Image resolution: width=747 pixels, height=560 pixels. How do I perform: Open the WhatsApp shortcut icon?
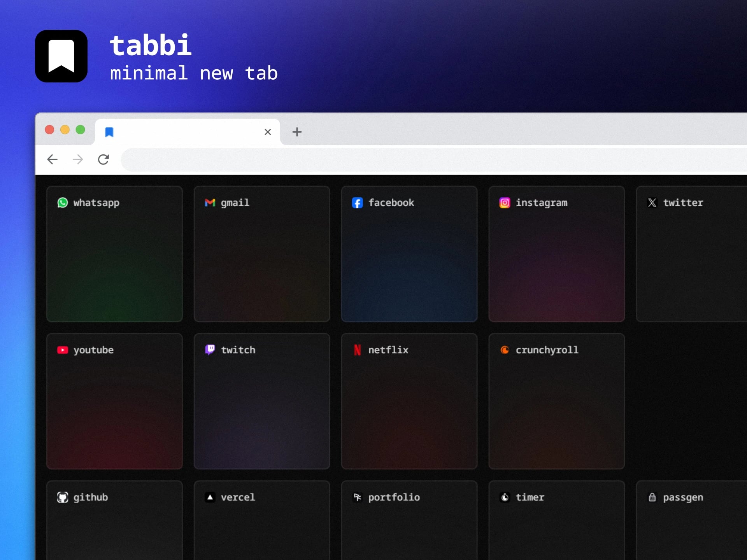pyautogui.click(x=63, y=203)
